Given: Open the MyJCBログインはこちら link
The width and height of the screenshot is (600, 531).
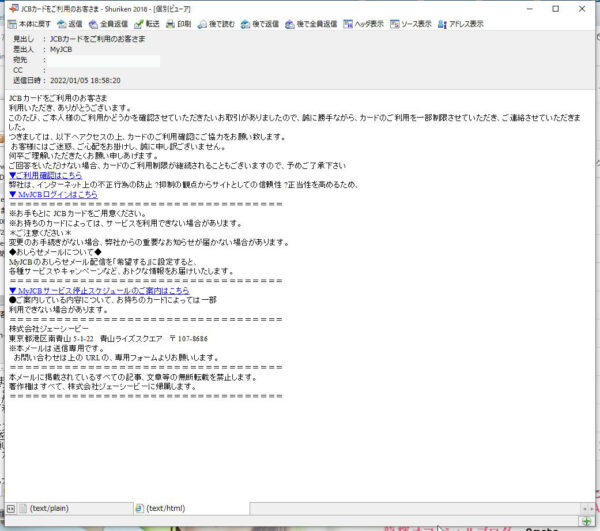Looking at the screenshot, I should [53, 194].
